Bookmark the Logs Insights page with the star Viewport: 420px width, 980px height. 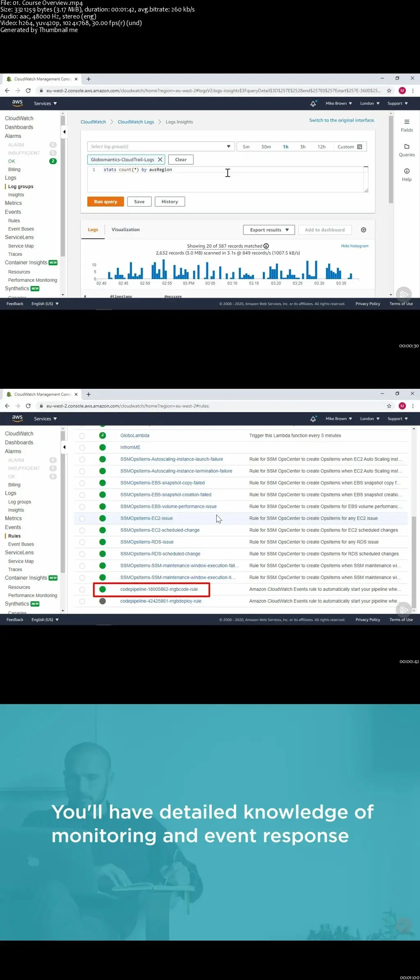pyautogui.click(x=389, y=91)
